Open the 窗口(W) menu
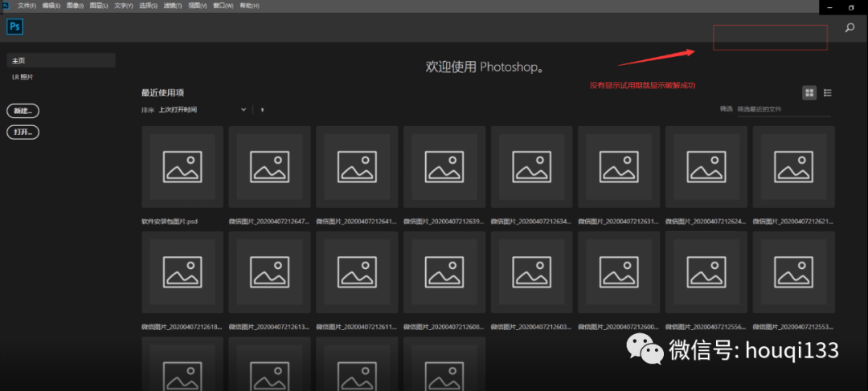This screenshot has width=868, height=391. pos(223,6)
